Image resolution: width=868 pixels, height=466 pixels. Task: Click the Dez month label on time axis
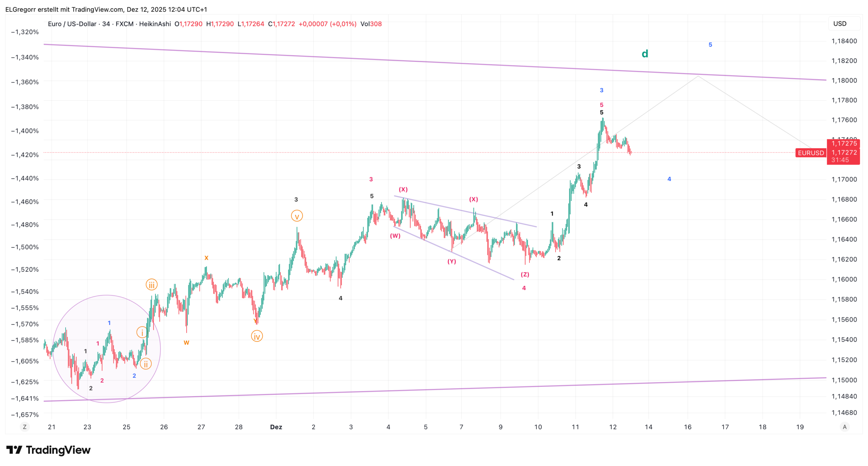point(276,427)
